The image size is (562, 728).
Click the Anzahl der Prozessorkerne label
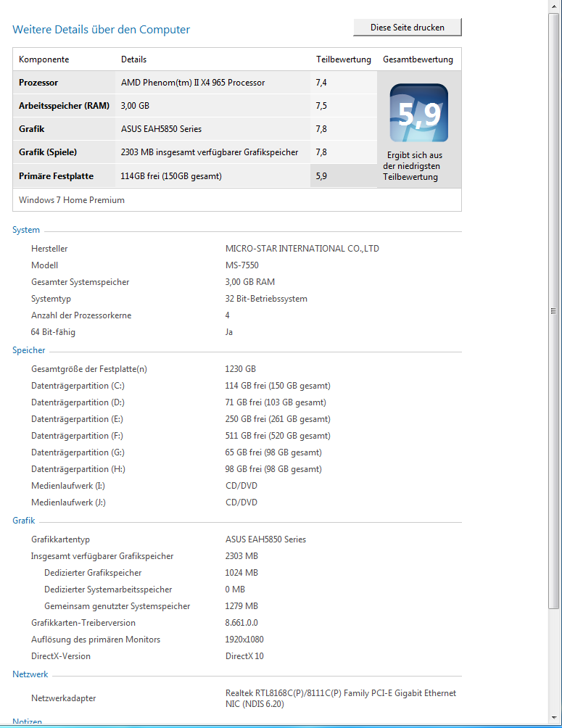click(x=81, y=315)
